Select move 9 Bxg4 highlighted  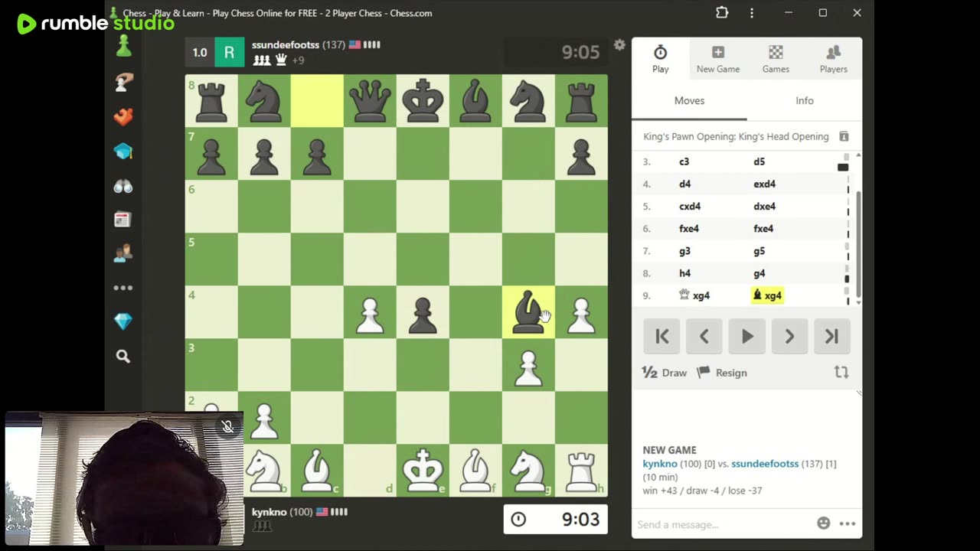click(x=767, y=295)
